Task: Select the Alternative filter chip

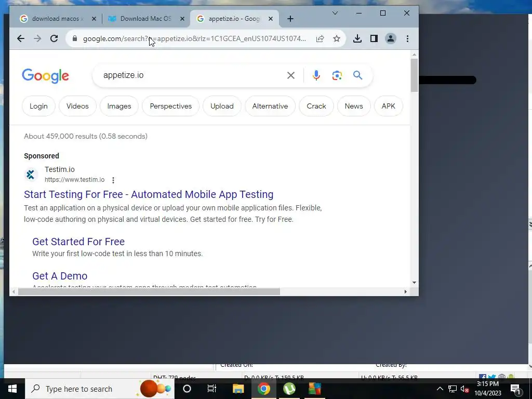Action: 270,106
